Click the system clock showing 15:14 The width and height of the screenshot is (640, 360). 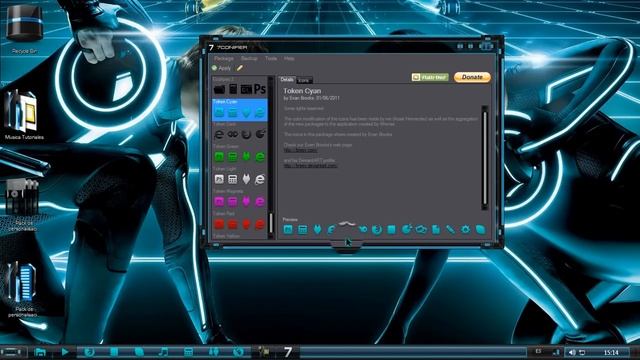[611, 352]
